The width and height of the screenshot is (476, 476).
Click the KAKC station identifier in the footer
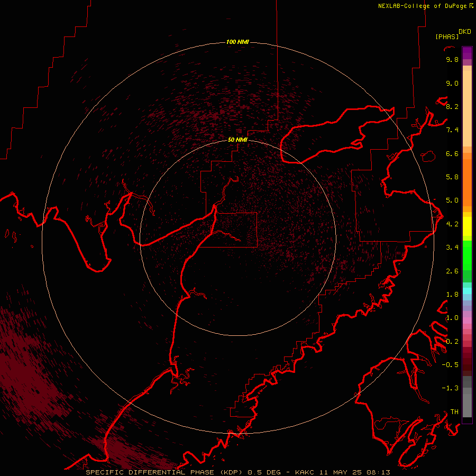[x=305, y=472]
